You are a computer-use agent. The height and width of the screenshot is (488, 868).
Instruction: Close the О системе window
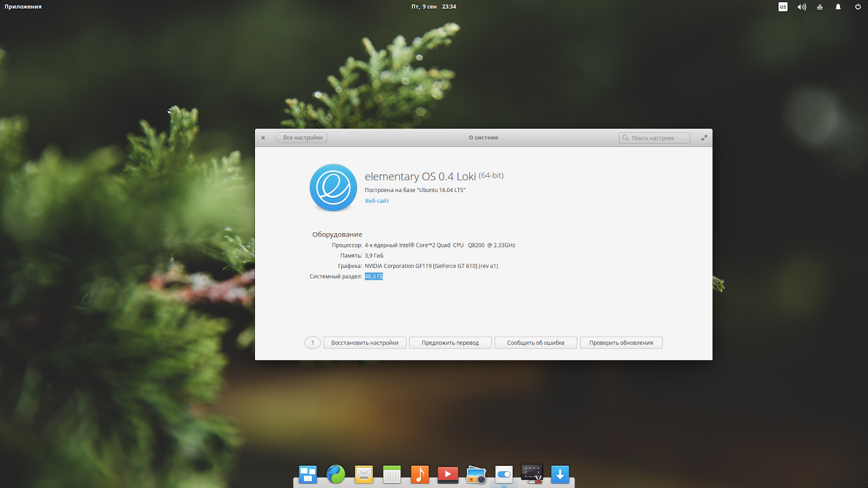pos(263,138)
